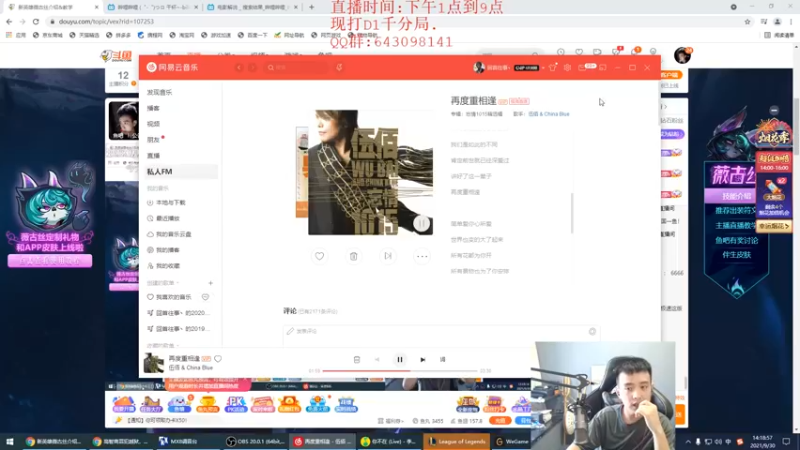Reload the Chrome page

pos(36,21)
